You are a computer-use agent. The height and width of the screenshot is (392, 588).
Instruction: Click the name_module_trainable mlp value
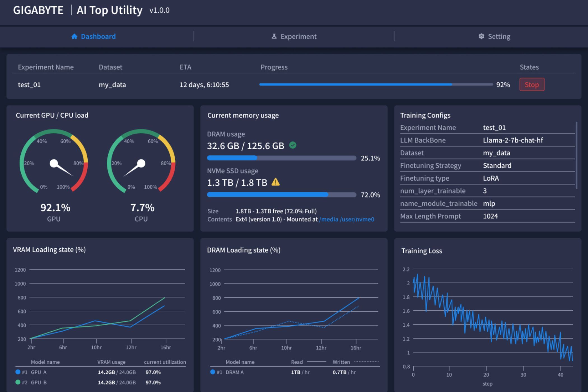(489, 204)
